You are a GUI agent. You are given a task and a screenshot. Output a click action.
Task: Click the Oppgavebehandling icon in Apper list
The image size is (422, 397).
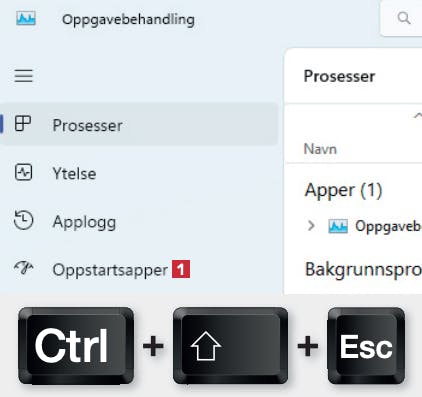pyautogui.click(x=338, y=226)
